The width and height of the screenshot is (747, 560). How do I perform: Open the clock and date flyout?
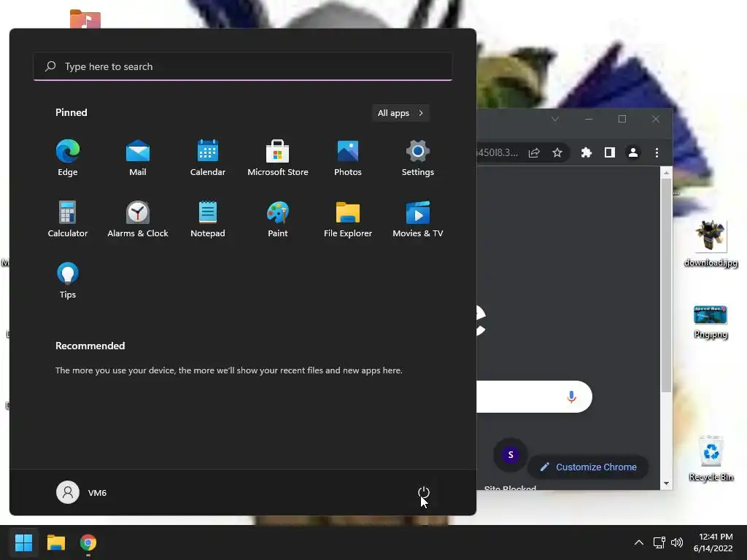point(713,542)
